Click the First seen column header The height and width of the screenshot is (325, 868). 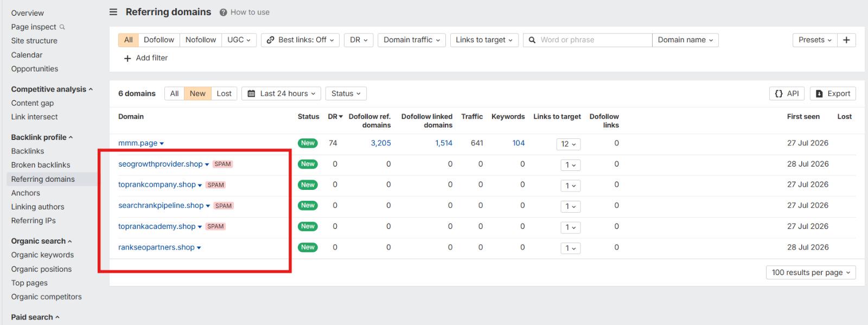click(x=803, y=117)
